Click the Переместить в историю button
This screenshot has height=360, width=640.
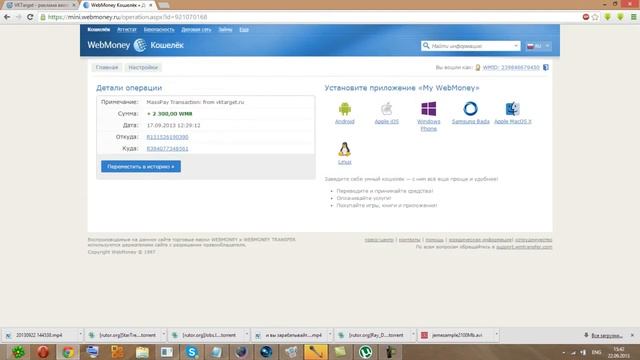tap(141, 167)
